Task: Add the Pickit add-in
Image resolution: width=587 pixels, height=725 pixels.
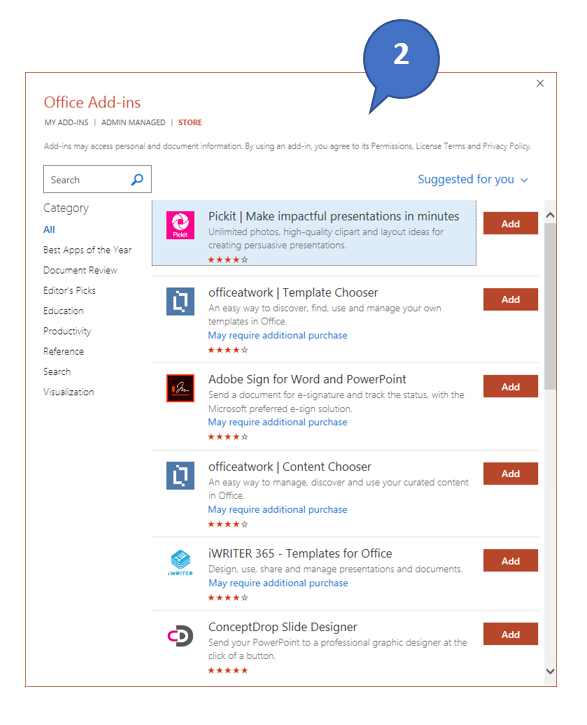Action: (510, 223)
